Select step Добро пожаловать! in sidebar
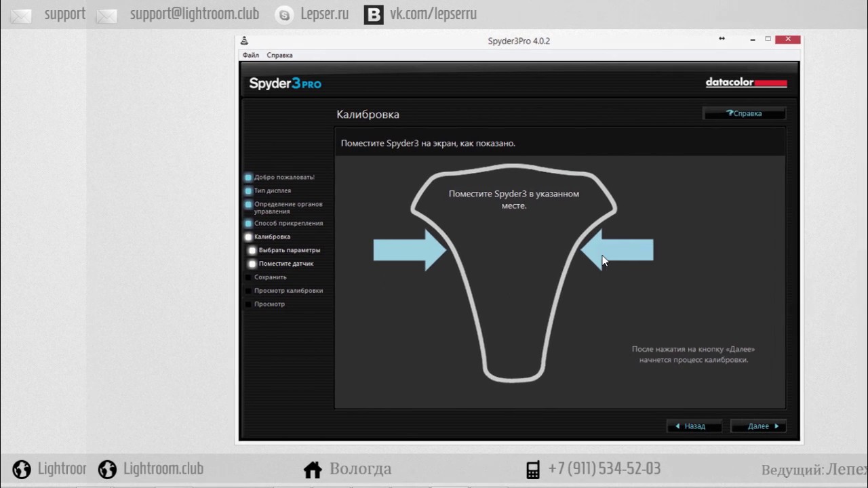Screen dimensions: 868x488 click(279, 177)
